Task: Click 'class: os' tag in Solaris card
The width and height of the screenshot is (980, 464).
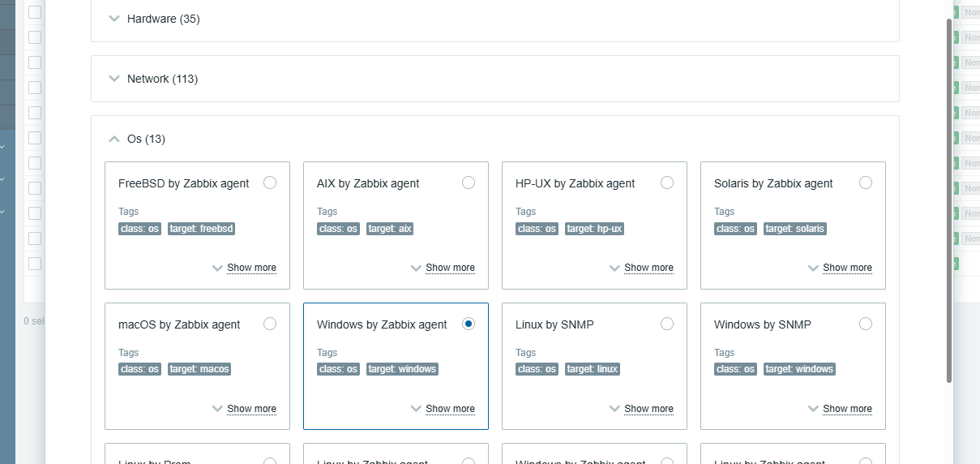Action: pos(736,229)
